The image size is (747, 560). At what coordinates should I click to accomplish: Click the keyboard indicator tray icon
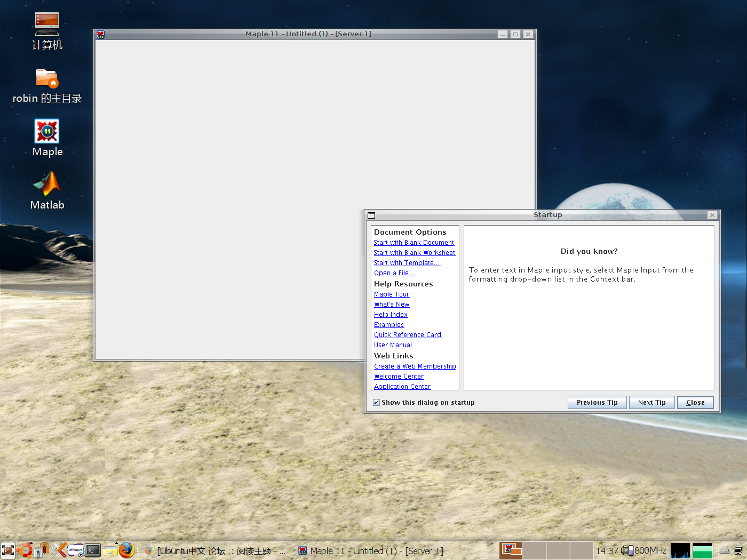tap(725, 550)
